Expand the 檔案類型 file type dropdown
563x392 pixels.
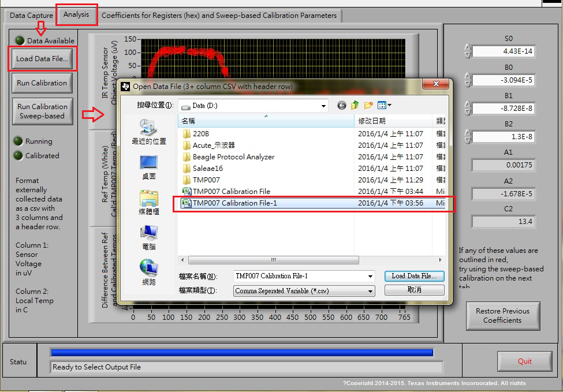click(x=370, y=291)
